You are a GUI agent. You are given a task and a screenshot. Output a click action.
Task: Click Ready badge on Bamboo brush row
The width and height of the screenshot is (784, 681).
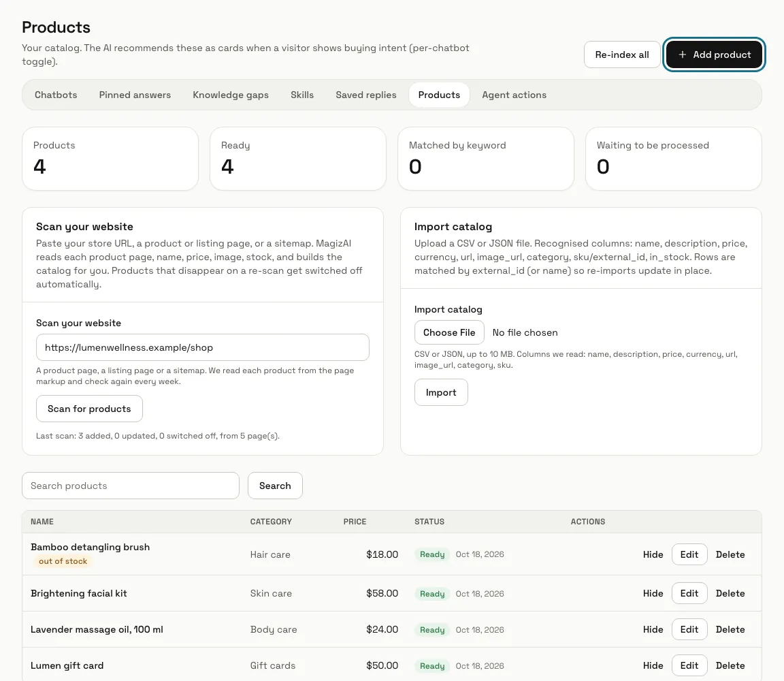[x=432, y=554]
